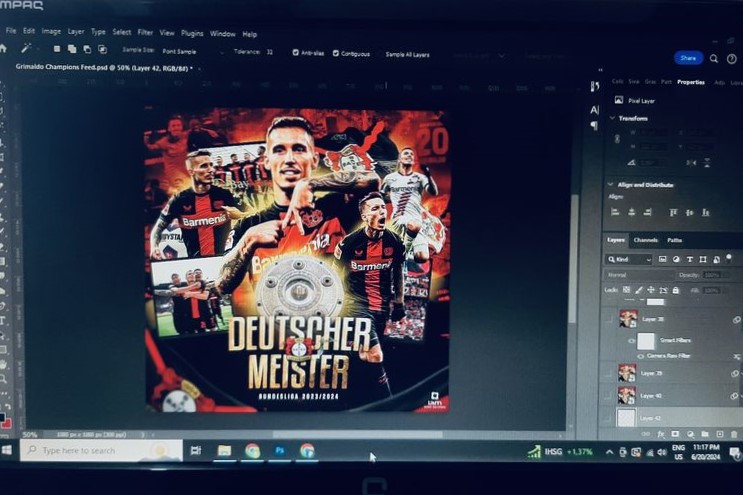
Task: Click the delete layer trash icon
Action: point(733,434)
